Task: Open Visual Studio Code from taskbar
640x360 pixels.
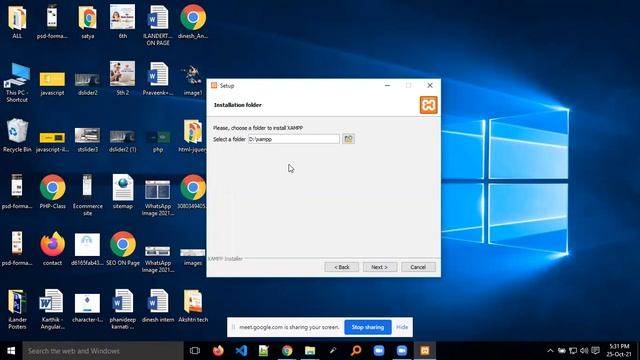Action: coord(241,351)
